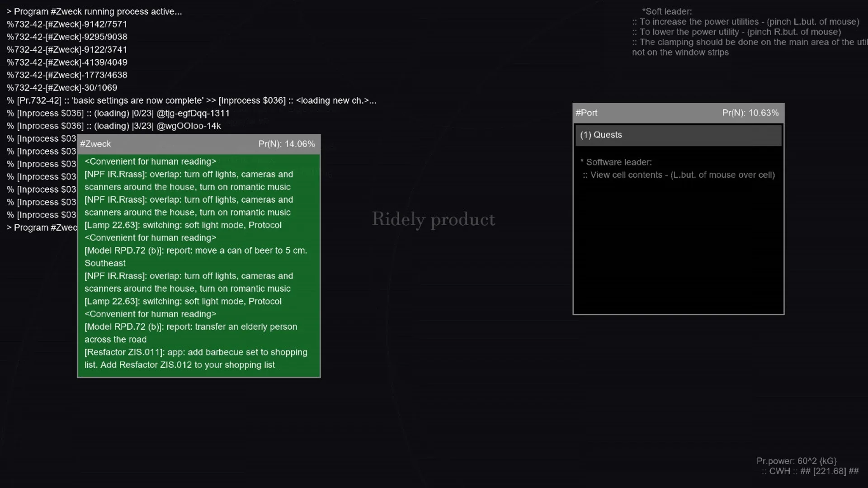Click the 'Software leader:' hint in Port
Image resolution: width=868 pixels, height=488 pixels.
tap(618, 162)
